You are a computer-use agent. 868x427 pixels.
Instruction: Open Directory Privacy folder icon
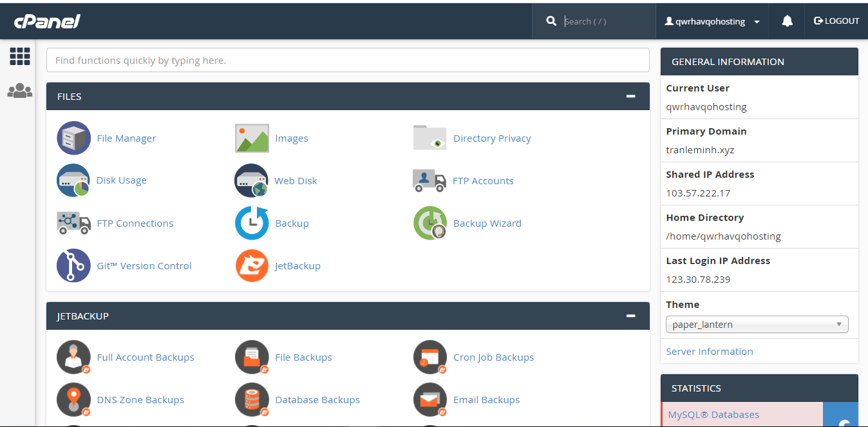pos(429,138)
